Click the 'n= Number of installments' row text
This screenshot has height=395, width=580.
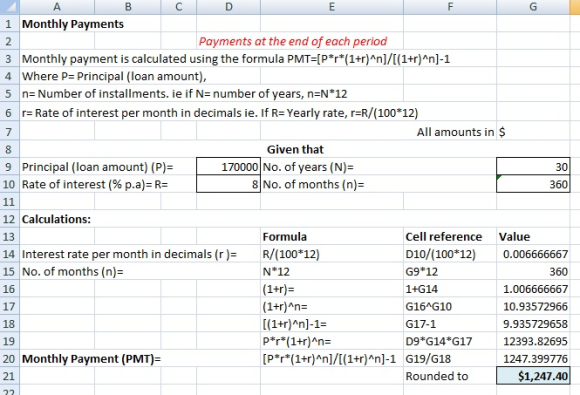tap(184, 94)
